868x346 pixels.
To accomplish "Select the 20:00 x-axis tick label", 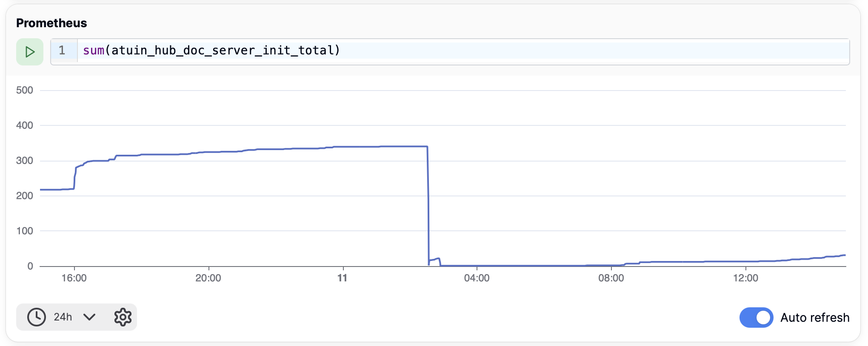I will pyautogui.click(x=208, y=278).
